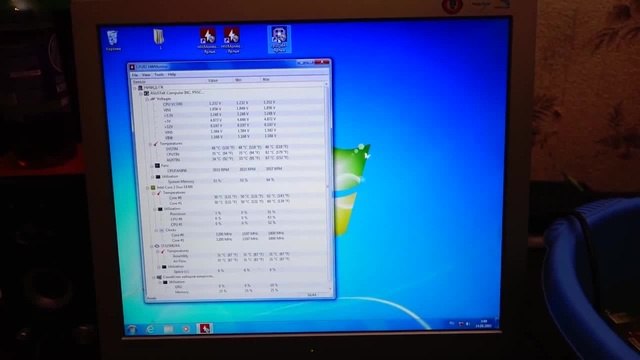Screen dimensions: 640x360
Task: Collapse the motherboard Temperatures group
Action: click(150, 144)
